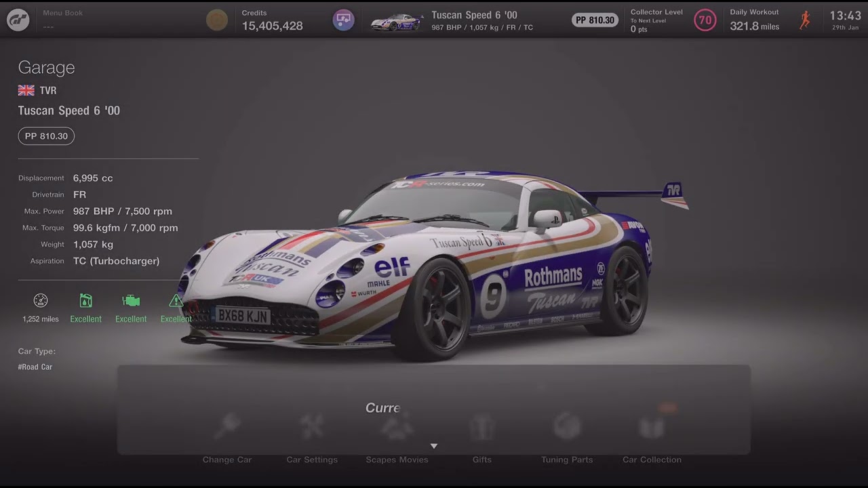Click the green oil condition icon
Image resolution: width=868 pixels, height=488 pixels.
pos(85,300)
